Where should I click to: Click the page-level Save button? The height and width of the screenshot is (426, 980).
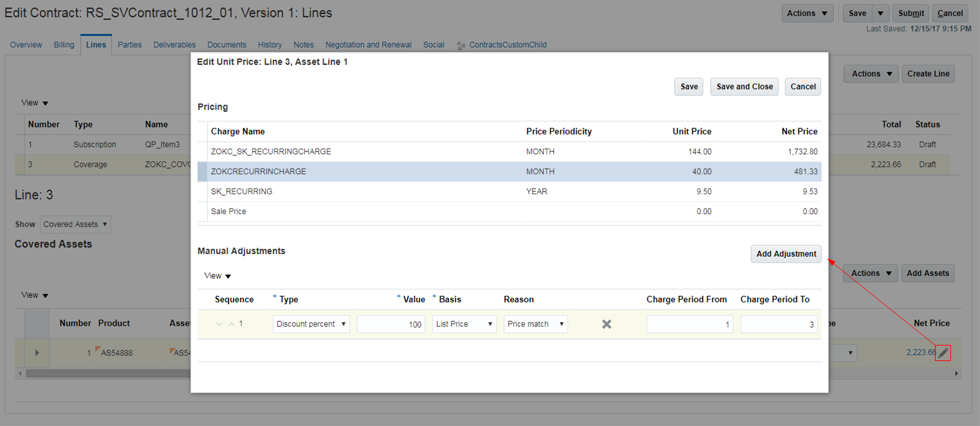[x=858, y=14]
